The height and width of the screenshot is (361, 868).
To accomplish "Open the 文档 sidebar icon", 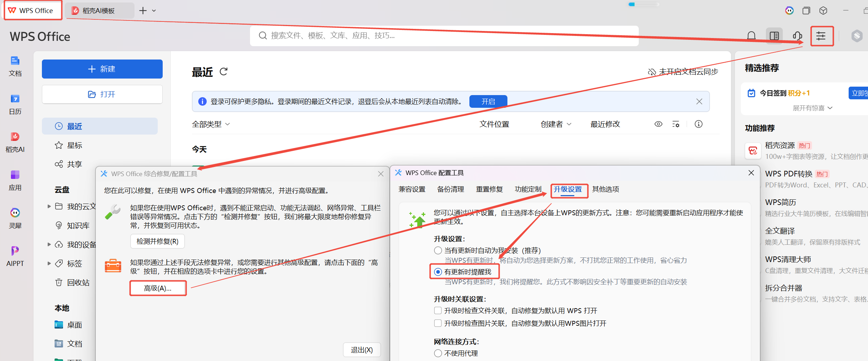I will [15, 66].
